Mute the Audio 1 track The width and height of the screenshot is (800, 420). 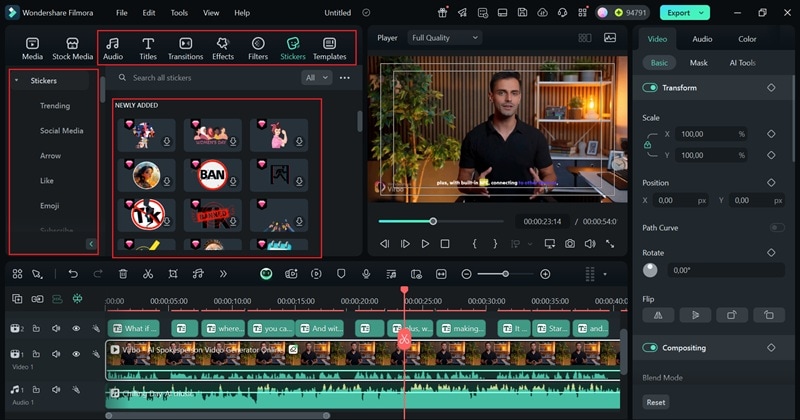(x=56, y=389)
